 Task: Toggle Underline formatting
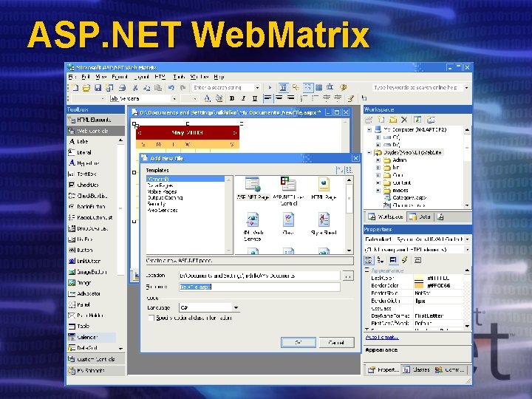coord(255,98)
